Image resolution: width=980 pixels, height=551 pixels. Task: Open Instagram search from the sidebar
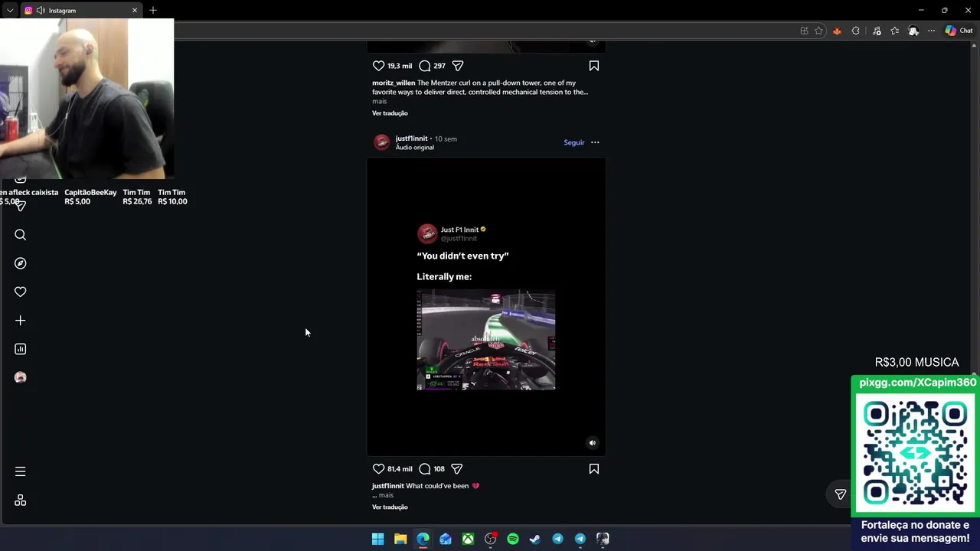pos(21,235)
